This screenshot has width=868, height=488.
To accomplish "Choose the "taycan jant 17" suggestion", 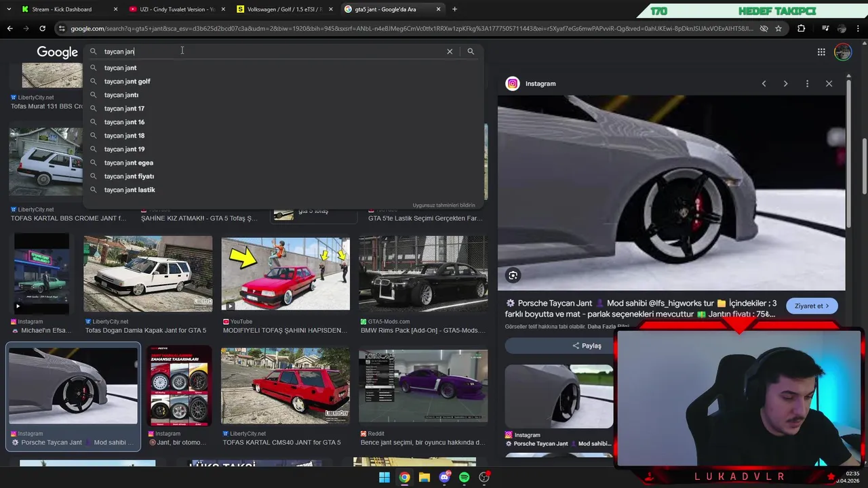I will click(283, 108).
